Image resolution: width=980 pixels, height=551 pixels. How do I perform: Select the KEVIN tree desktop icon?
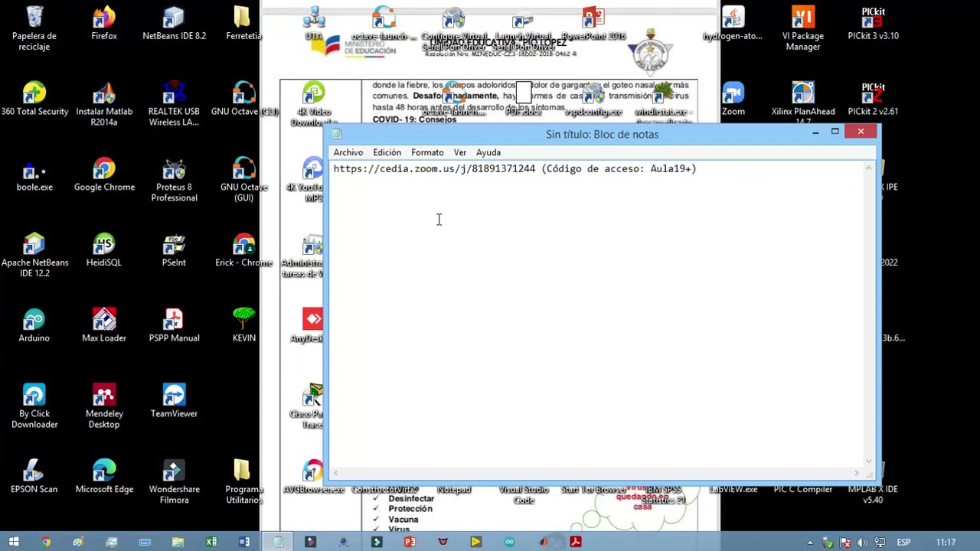[x=244, y=325]
